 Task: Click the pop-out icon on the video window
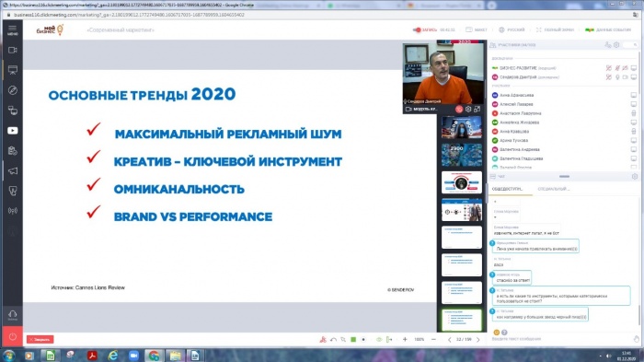pos(477,109)
